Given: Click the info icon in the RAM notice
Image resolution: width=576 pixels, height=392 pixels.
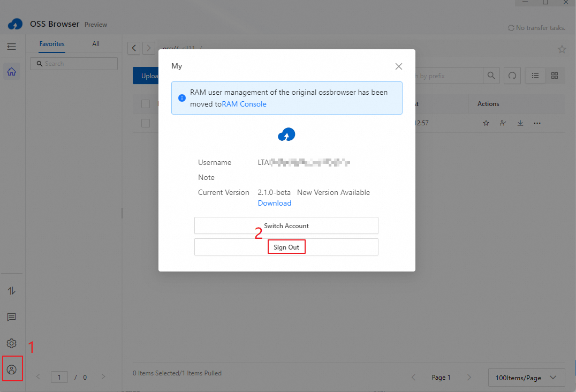Looking at the screenshot, I should point(182,98).
